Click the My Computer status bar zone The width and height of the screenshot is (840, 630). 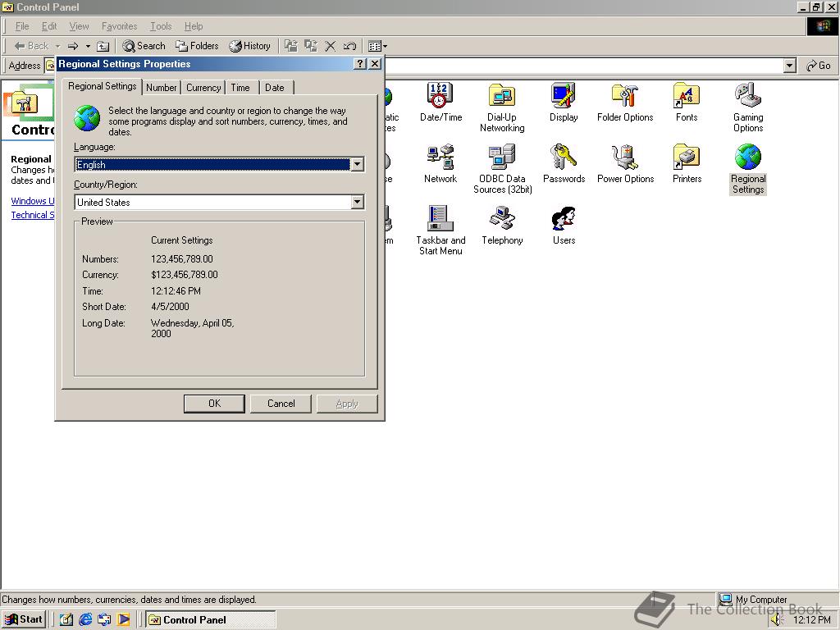tap(778, 599)
